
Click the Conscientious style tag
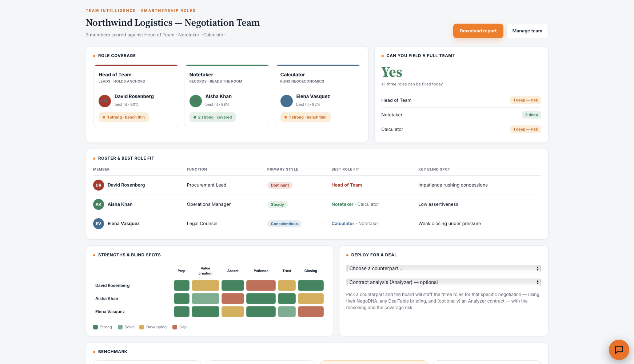(284, 224)
